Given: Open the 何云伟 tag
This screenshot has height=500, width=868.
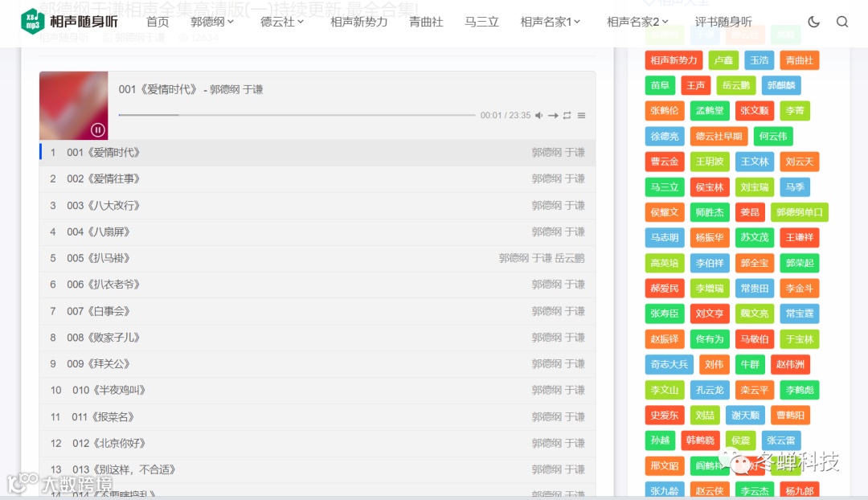Looking at the screenshot, I should point(773,136).
